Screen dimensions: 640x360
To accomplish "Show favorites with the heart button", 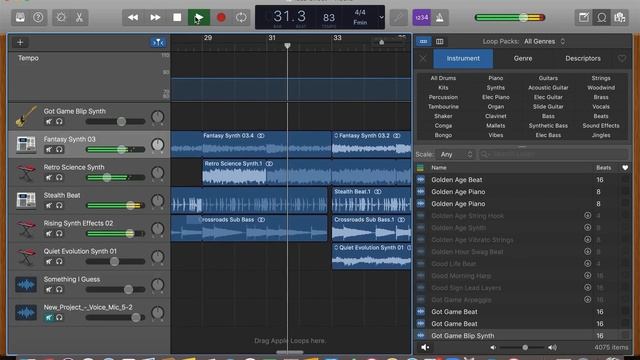I will click(x=622, y=58).
